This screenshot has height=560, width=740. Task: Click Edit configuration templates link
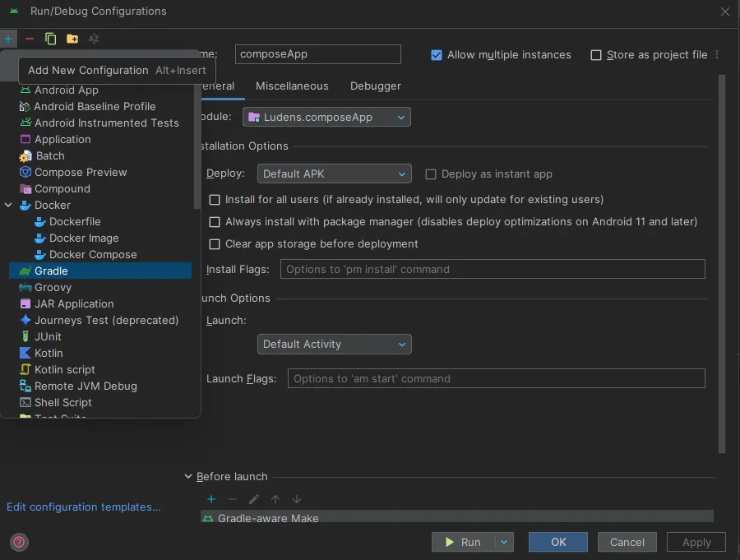tap(83, 507)
